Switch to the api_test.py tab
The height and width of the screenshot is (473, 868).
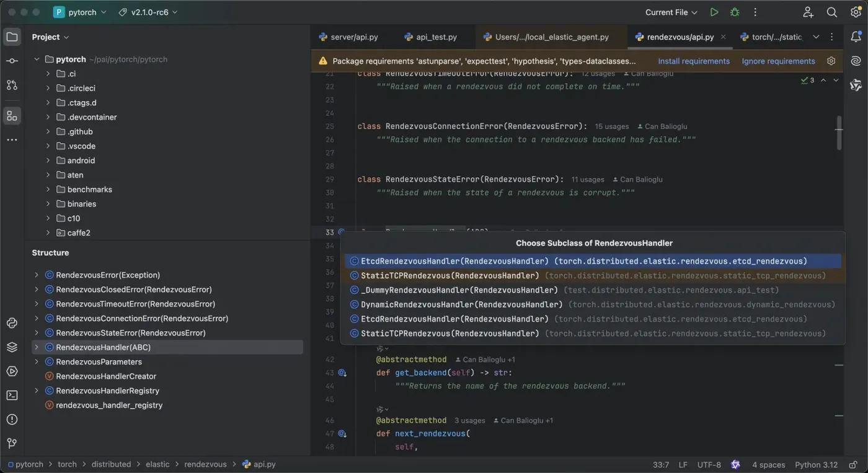click(430, 37)
